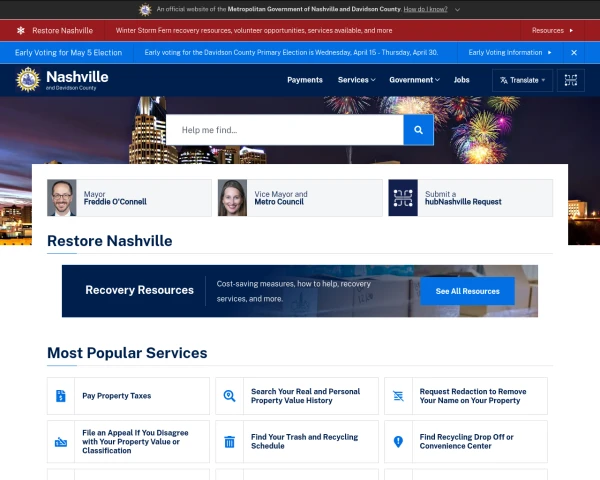
Task: Open Vice Mayor and Metro Council card
Action: pyautogui.click(x=300, y=198)
